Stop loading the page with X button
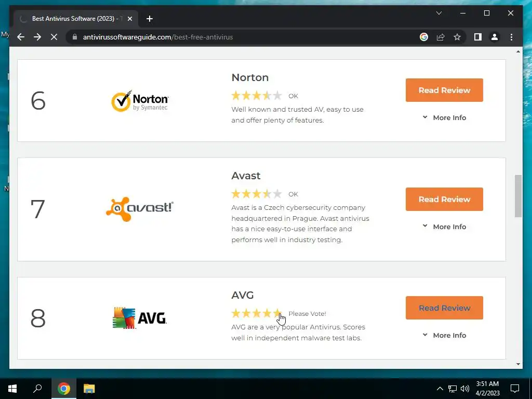This screenshot has height=399, width=532. coord(54,37)
